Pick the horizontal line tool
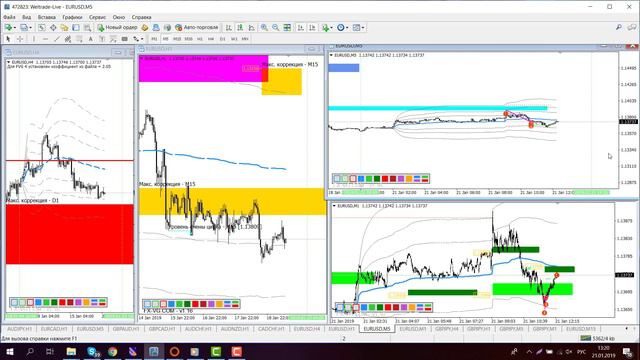The image size is (640, 360). click(45, 39)
